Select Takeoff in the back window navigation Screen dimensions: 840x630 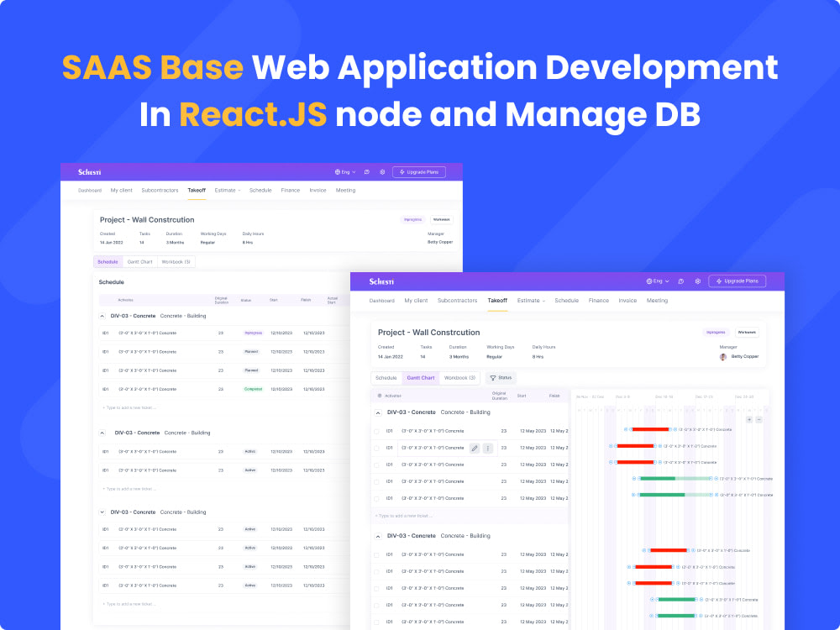point(197,190)
